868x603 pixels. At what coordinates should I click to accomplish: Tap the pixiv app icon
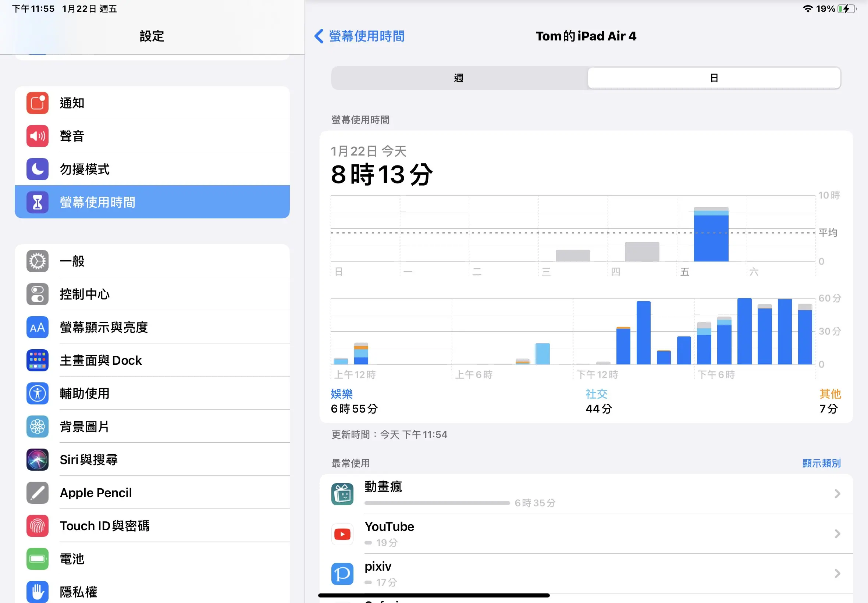point(342,574)
